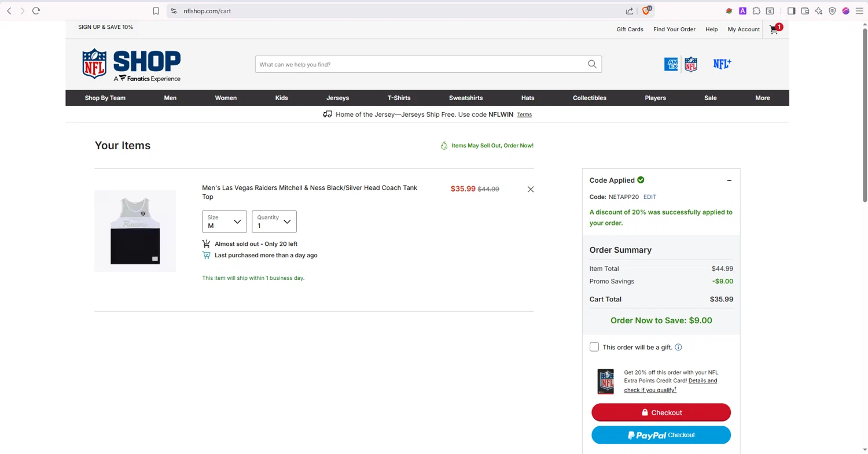Image resolution: width=868 pixels, height=454 pixels.
Task: Click the browser address bar URL
Action: point(207,11)
